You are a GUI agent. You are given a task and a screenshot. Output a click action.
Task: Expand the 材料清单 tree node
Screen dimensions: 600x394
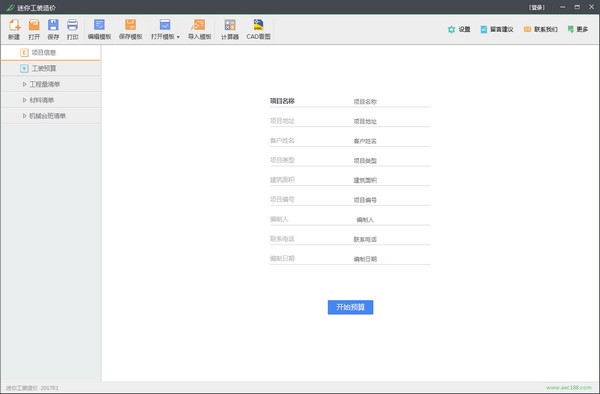24,100
